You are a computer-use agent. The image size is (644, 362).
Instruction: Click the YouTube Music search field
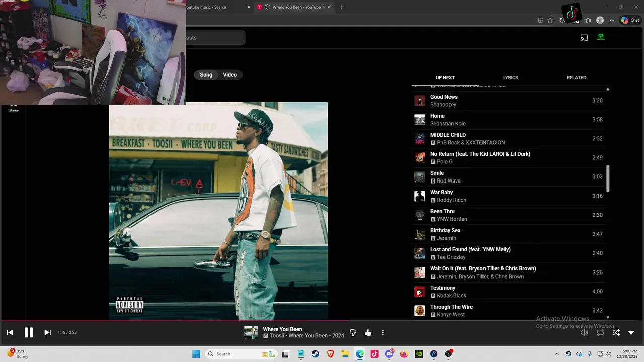215,38
